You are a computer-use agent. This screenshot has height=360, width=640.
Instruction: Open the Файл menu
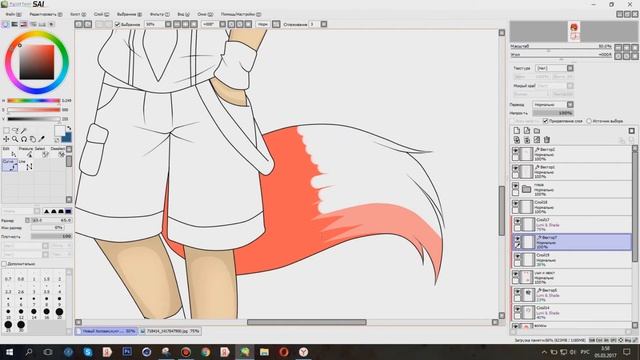[13, 14]
